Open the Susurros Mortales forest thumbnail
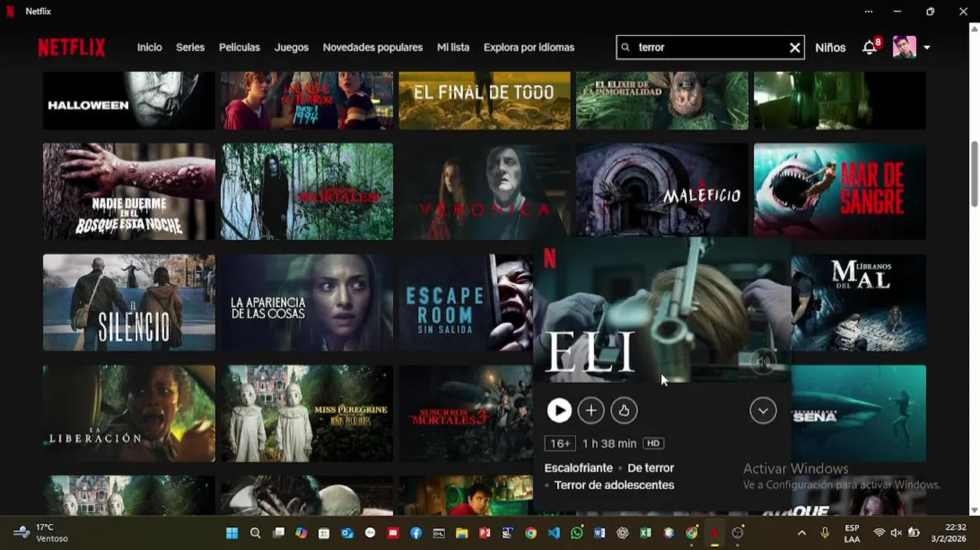Image resolution: width=980 pixels, height=550 pixels. [307, 192]
